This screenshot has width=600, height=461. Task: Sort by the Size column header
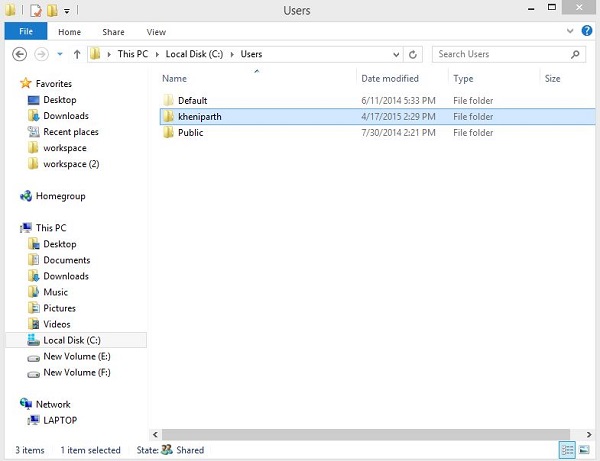point(552,78)
